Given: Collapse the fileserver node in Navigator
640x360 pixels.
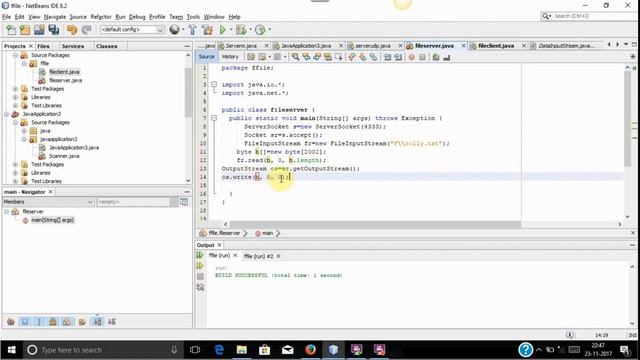Looking at the screenshot, I should [x=7, y=211].
